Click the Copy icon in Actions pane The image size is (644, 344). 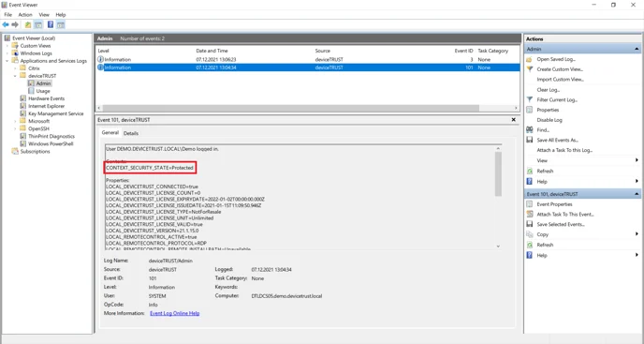coord(530,234)
